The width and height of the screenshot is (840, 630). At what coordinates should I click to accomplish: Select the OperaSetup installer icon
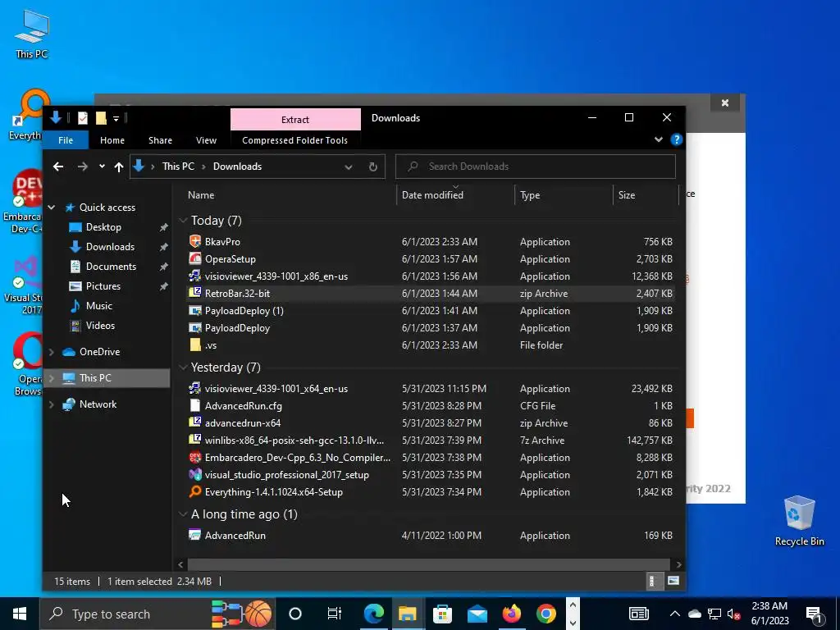pos(195,258)
